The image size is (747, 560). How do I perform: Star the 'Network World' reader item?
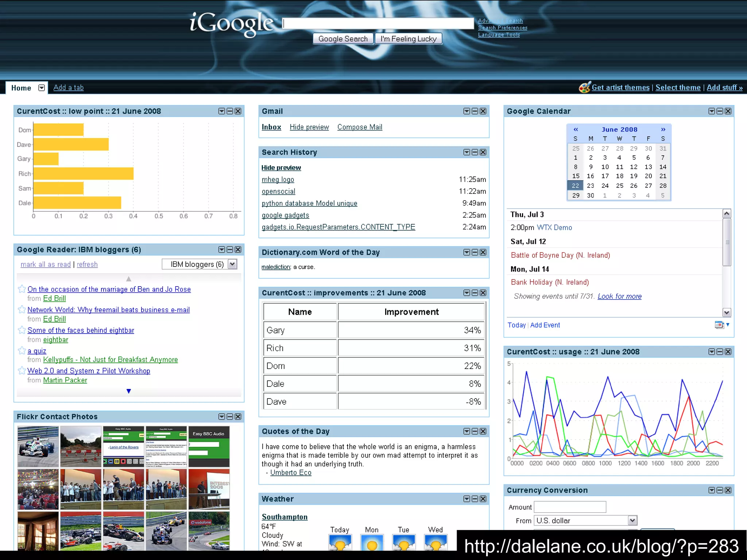pos(22,310)
